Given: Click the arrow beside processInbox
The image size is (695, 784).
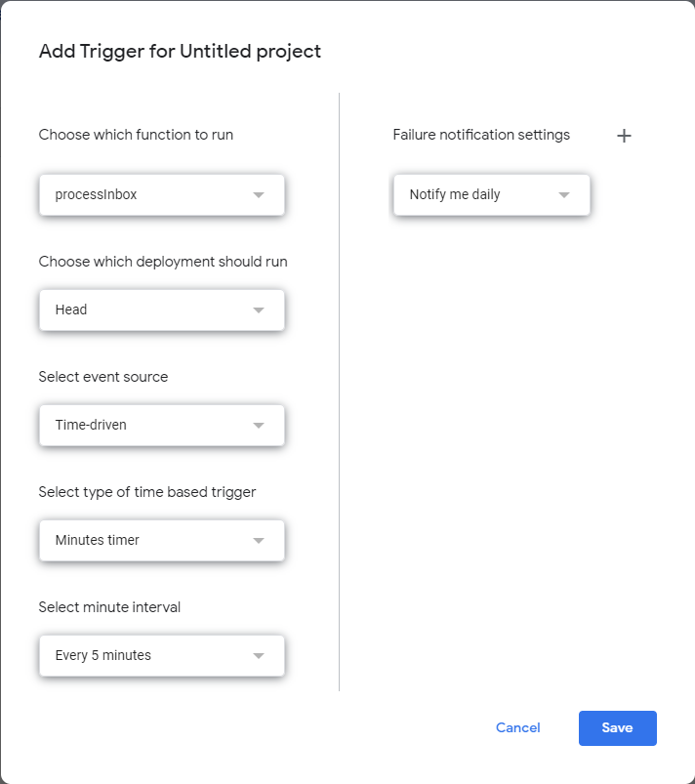Looking at the screenshot, I should [259, 195].
